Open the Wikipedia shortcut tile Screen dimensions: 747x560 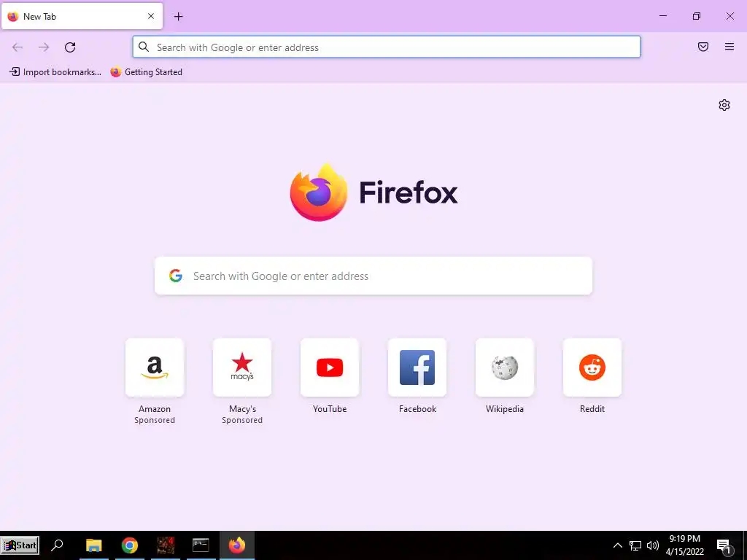tap(505, 367)
